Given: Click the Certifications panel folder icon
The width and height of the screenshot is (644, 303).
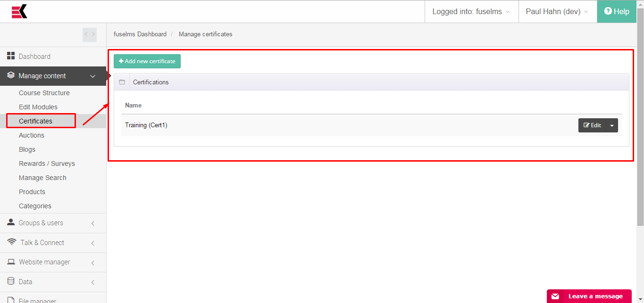Looking at the screenshot, I should pyautogui.click(x=122, y=82).
